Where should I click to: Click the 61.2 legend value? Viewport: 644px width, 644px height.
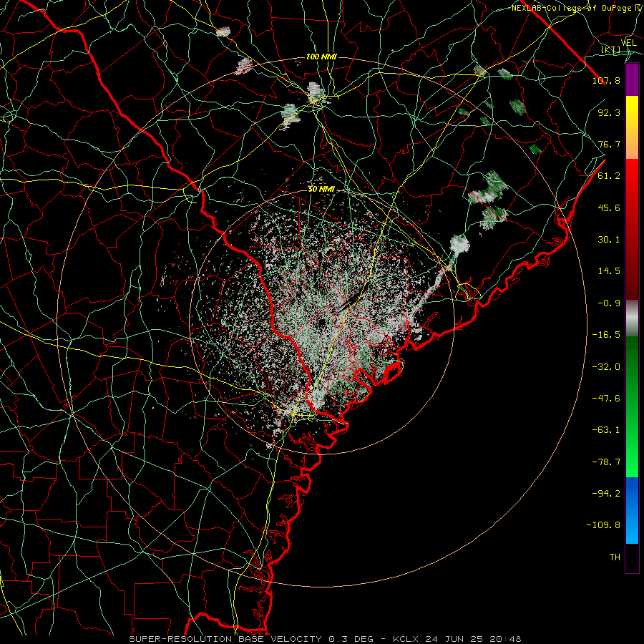pyautogui.click(x=609, y=176)
